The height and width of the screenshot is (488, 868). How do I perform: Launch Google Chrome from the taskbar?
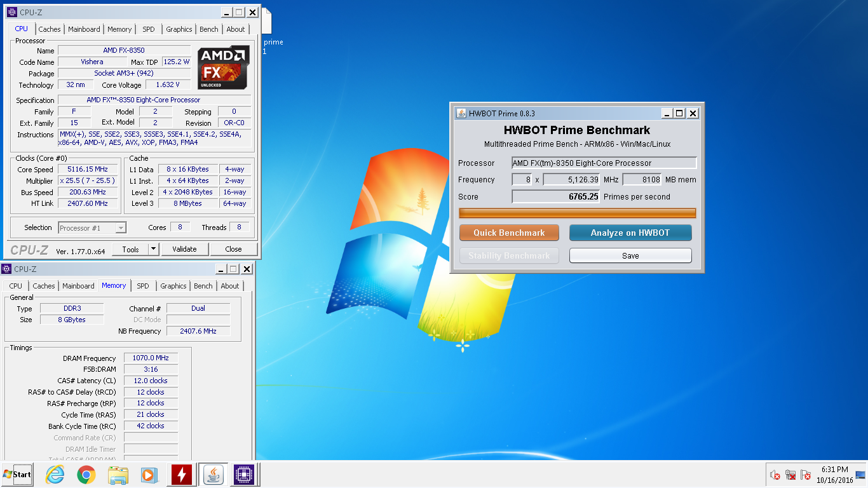pyautogui.click(x=86, y=474)
